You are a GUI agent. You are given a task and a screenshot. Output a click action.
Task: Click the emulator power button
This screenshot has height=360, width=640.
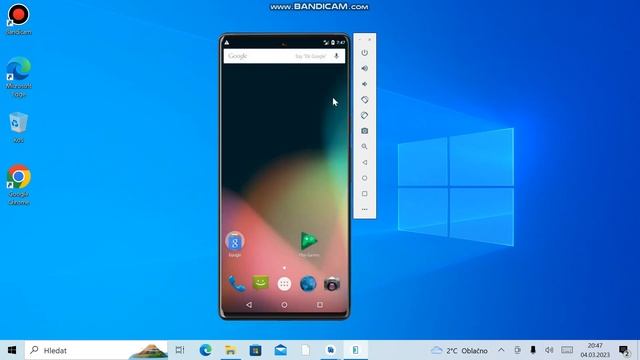pos(364,53)
